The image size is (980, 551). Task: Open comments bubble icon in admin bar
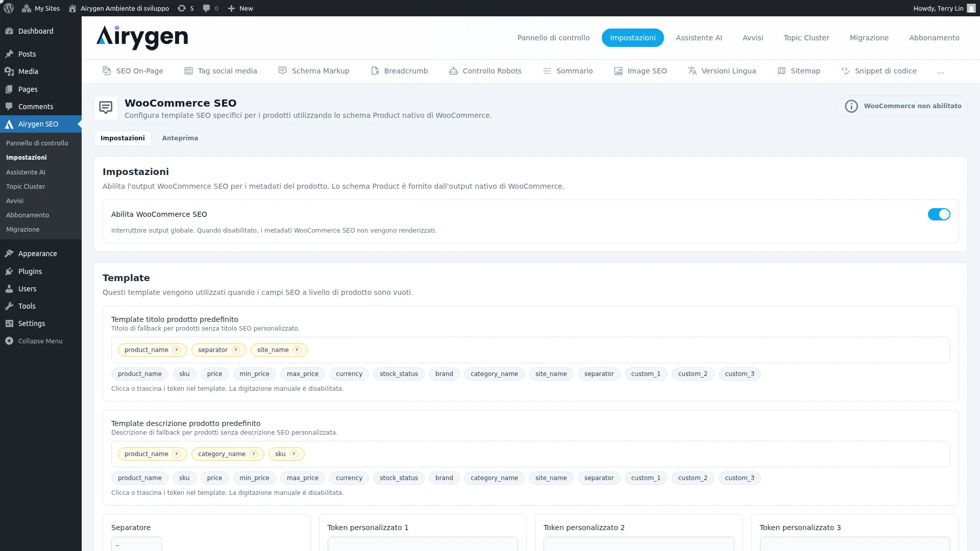(x=210, y=8)
